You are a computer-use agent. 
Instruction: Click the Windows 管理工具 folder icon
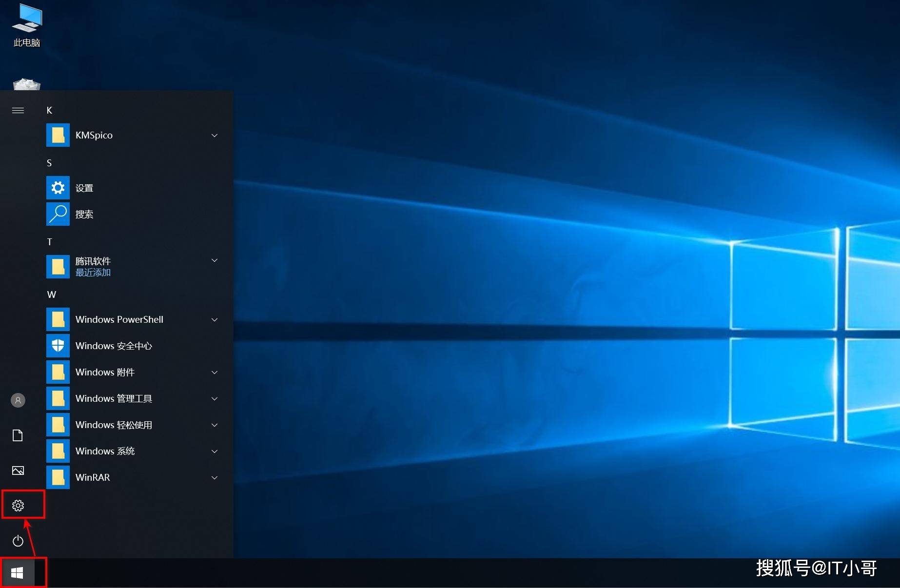pyautogui.click(x=58, y=398)
